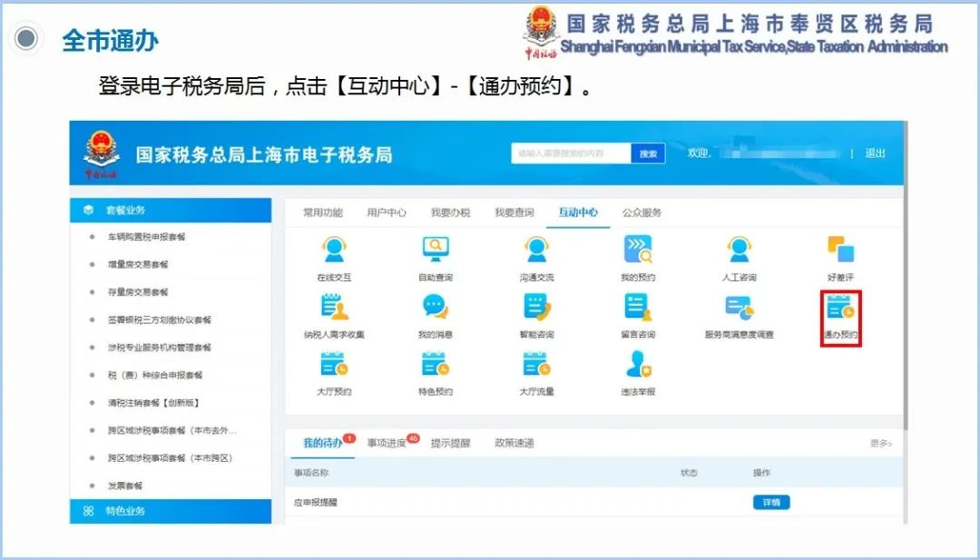Select 存量房交易套餐 in the sidebar
This screenshot has height=560, width=980.
[138, 292]
